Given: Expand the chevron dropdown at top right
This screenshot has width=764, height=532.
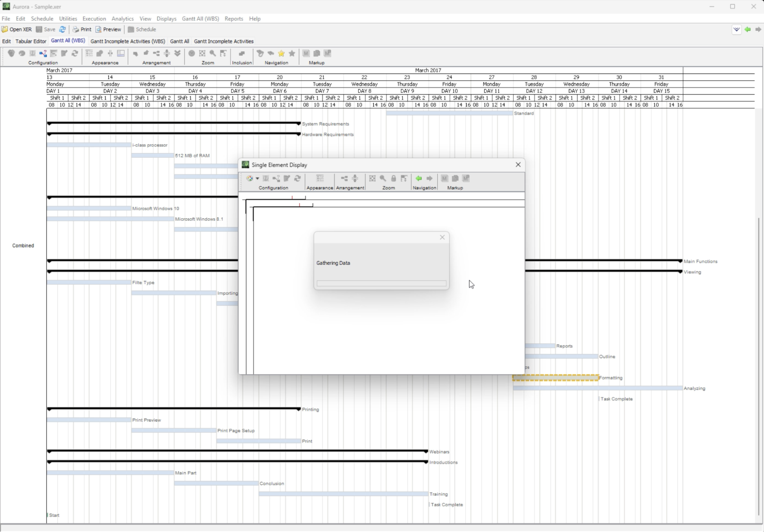Looking at the screenshot, I should click(736, 29).
